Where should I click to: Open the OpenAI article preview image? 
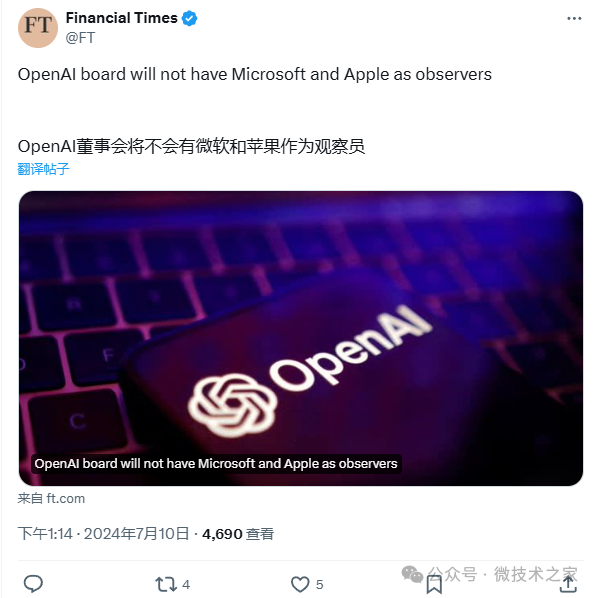pos(301,338)
